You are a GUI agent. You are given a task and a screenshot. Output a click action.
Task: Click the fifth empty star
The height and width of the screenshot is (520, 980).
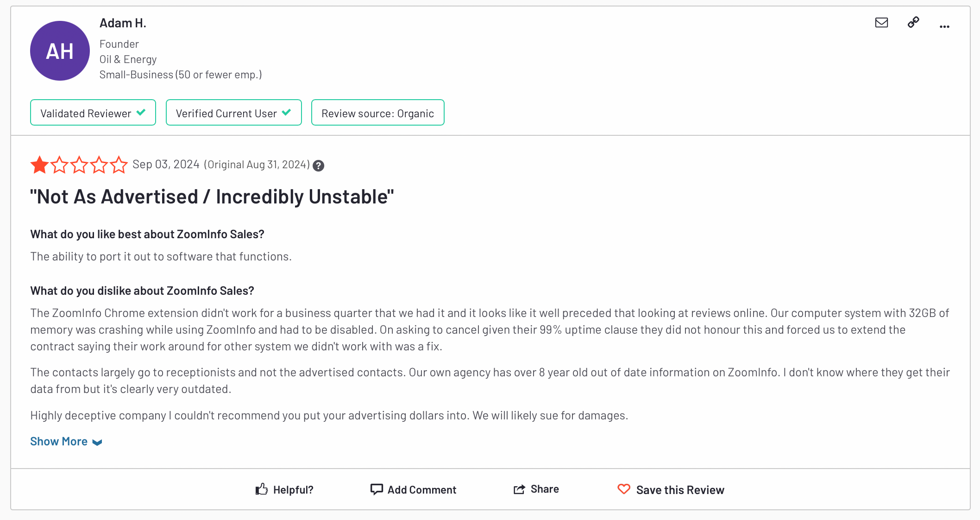pos(119,165)
